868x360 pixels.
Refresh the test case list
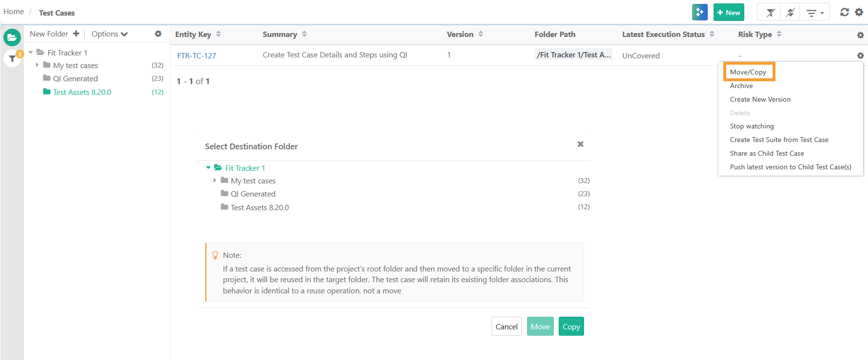tap(844, 12)
